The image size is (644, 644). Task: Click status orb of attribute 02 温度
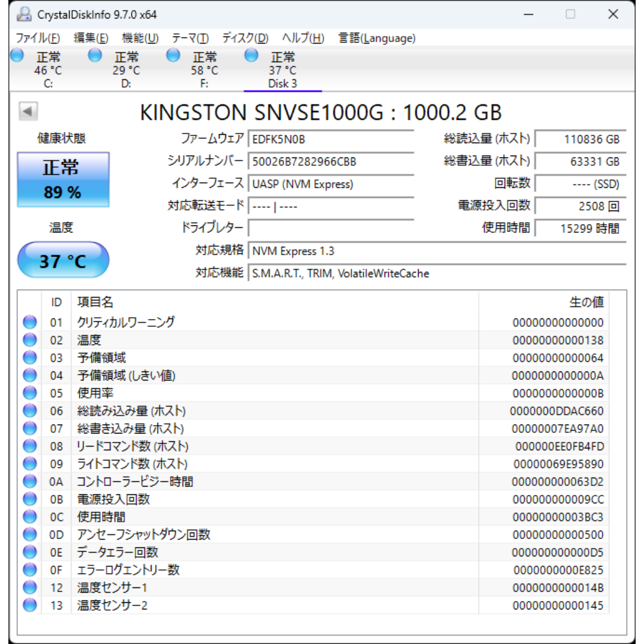pos(30,340)
